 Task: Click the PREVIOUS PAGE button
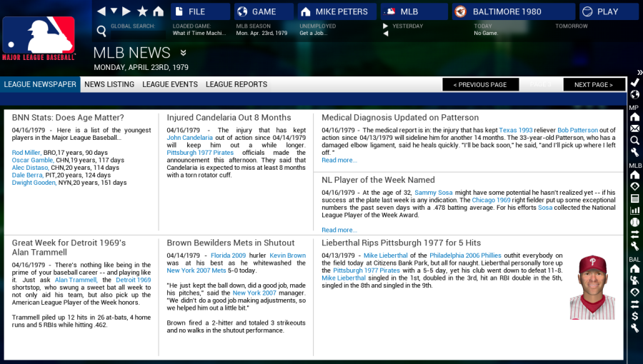[480, 85]
